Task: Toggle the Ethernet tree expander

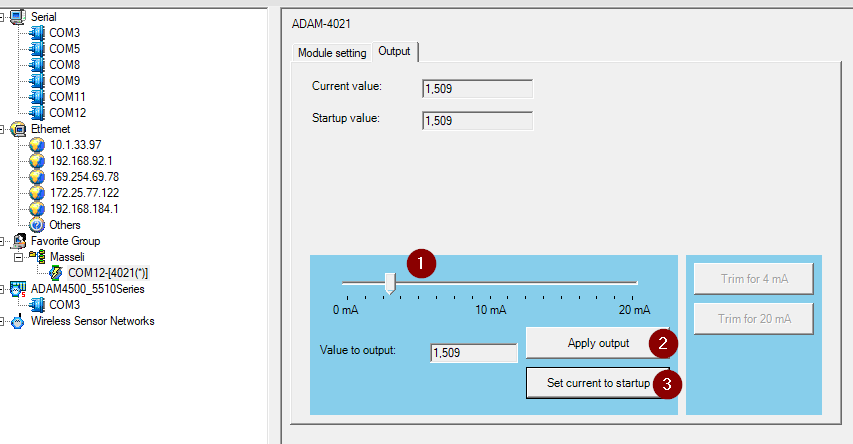Action: 2,130
